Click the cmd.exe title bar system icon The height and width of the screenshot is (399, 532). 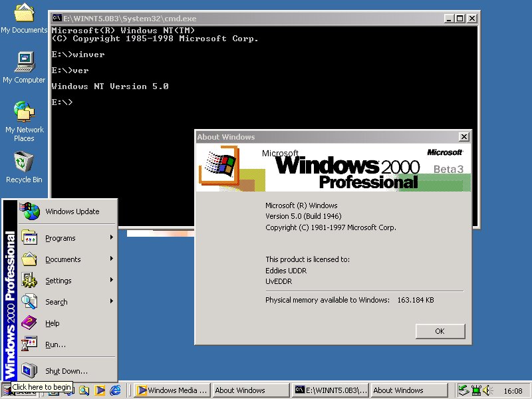[x=57, y=19]
